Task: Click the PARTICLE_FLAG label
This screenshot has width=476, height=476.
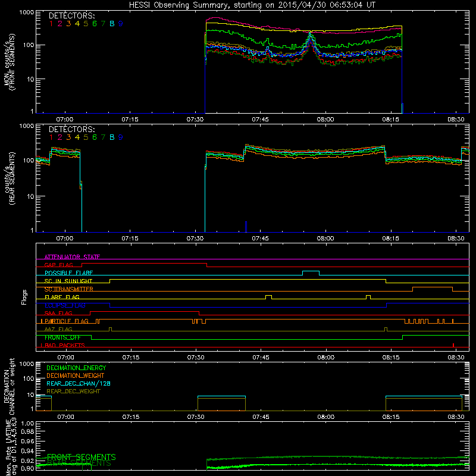Action: pyautogui.click(x=67, y=321)
